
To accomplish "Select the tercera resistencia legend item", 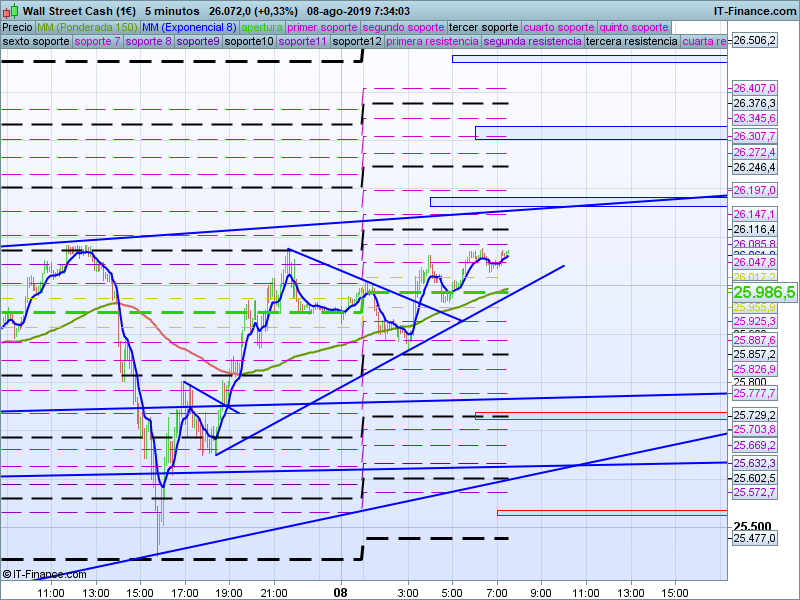I will point(631,42).
